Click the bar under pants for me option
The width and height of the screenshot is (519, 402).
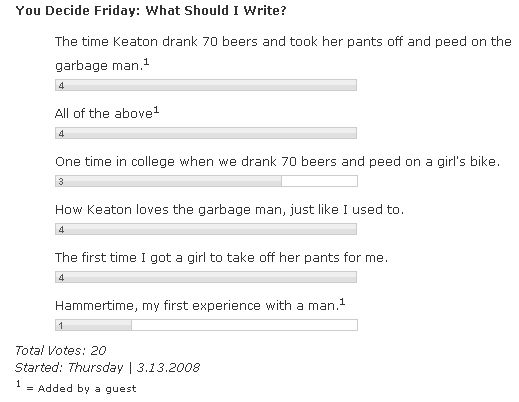(206, 277)
